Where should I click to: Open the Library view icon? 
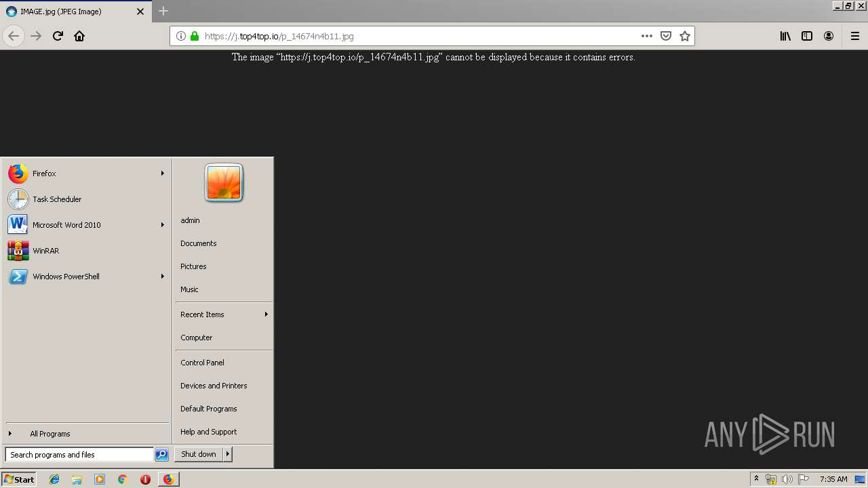(x=785, y=36)
